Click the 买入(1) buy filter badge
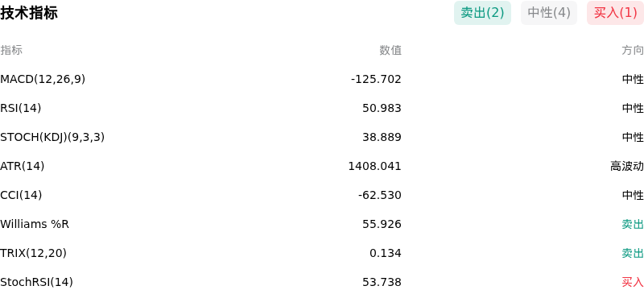This screenshot has width=644, height=290. point(615,13)
